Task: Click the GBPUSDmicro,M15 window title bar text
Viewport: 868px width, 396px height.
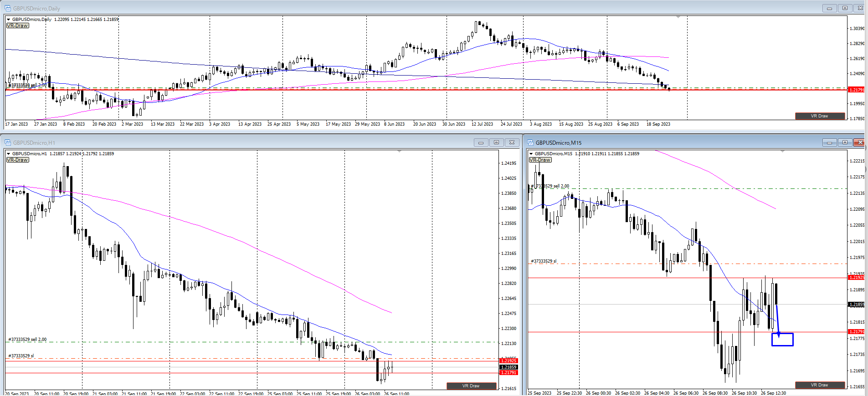Action: tap(559, 143)
